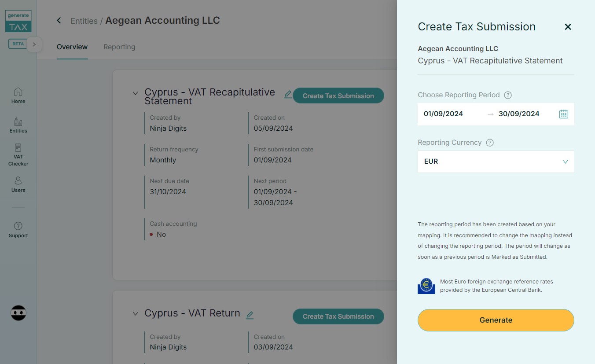Click the Reporting Period help icon
This screenshot has height=364, width=595.
[508, 95]
